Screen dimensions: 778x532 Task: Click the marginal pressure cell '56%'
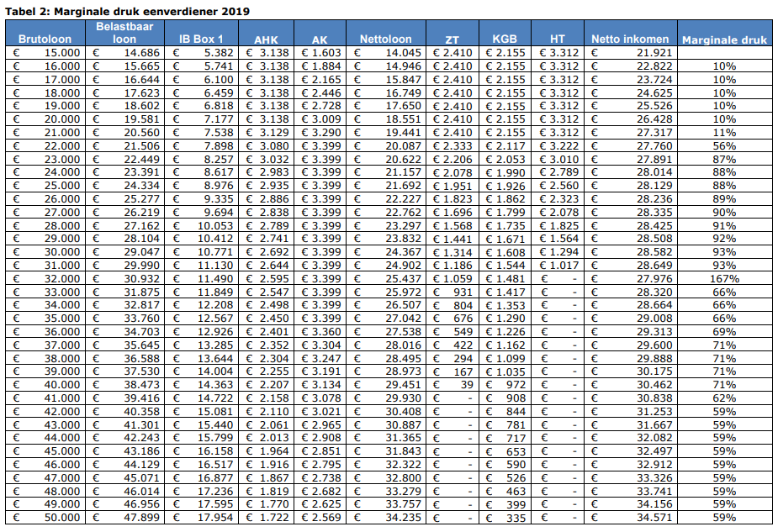(724, 145)
